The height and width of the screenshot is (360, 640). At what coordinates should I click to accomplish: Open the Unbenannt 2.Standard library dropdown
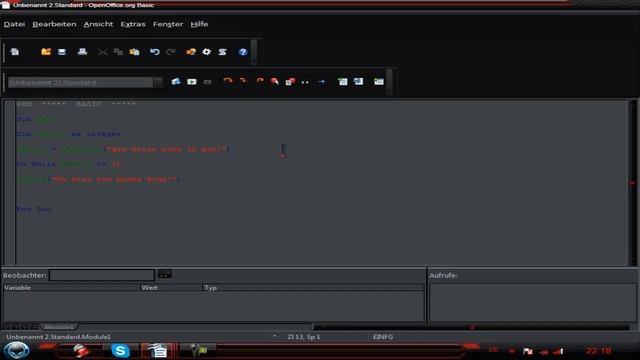(x=158, y=82)
